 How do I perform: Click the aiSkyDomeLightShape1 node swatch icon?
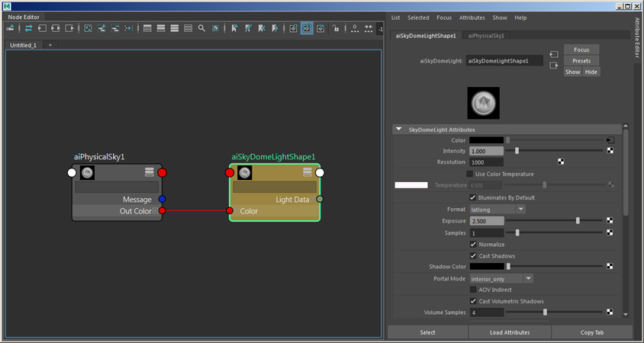point(245,173)
